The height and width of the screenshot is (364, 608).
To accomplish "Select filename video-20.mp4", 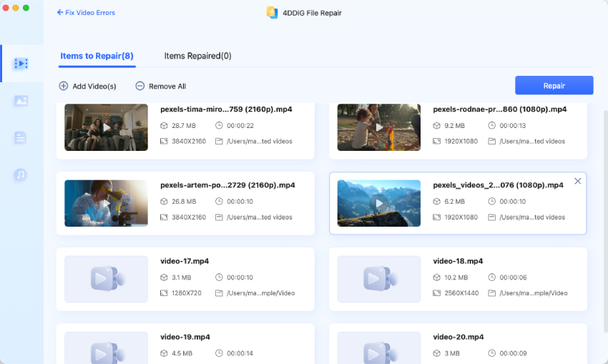I will (x=459, y=338).
